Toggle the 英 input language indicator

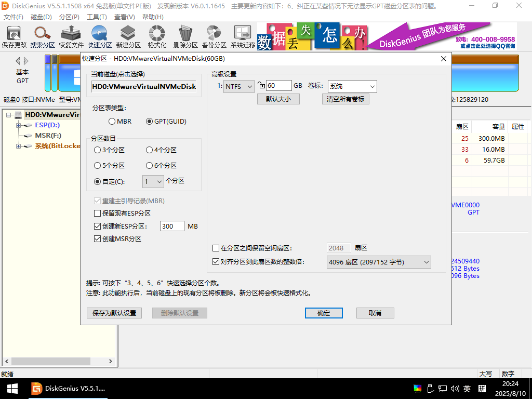tap(467, 389)
